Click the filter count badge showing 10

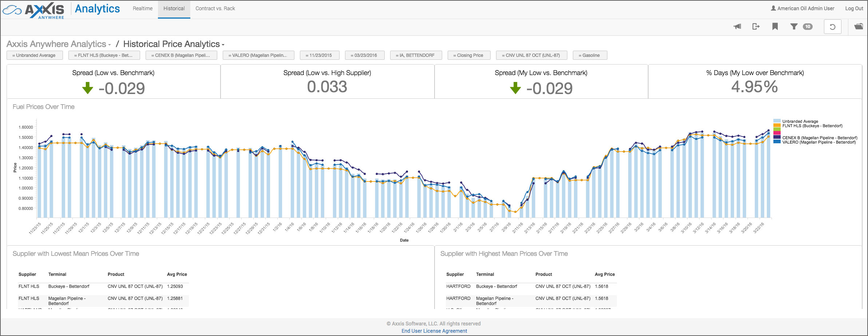click(x=808, y=26)
